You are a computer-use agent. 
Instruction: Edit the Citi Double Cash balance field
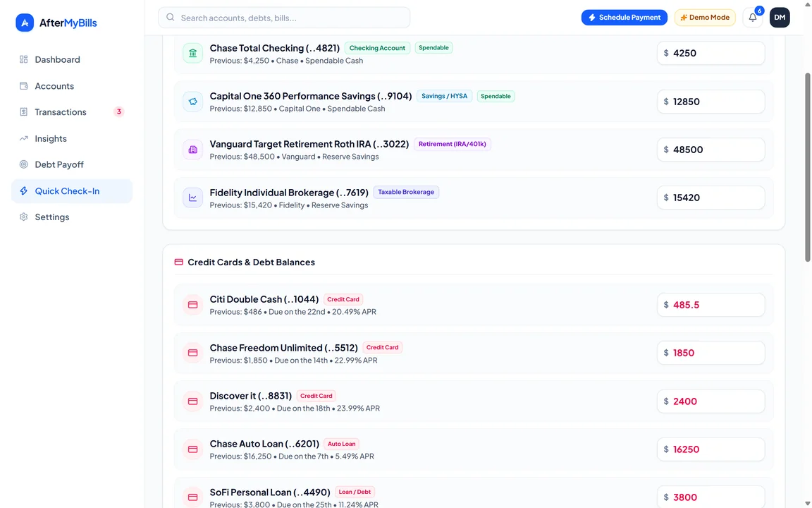(711, 305)
